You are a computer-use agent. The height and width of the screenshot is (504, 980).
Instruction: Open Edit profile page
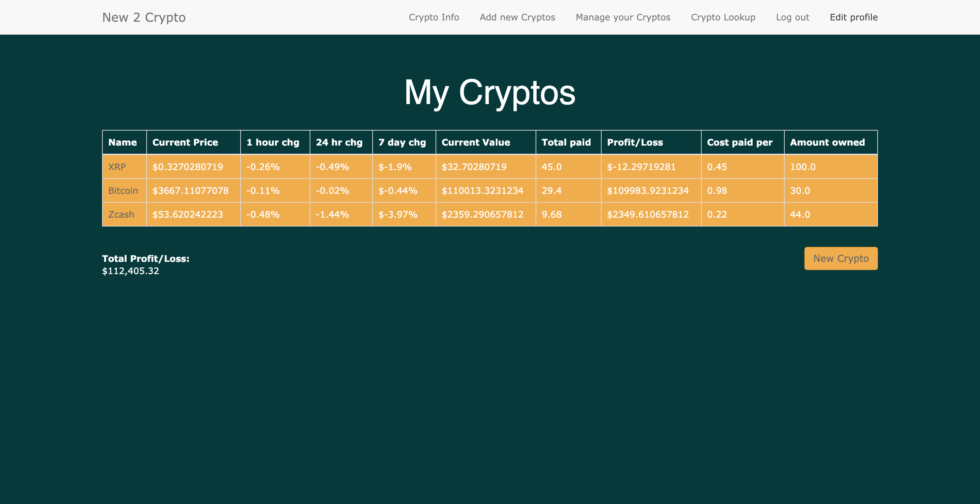pos(853,17)
